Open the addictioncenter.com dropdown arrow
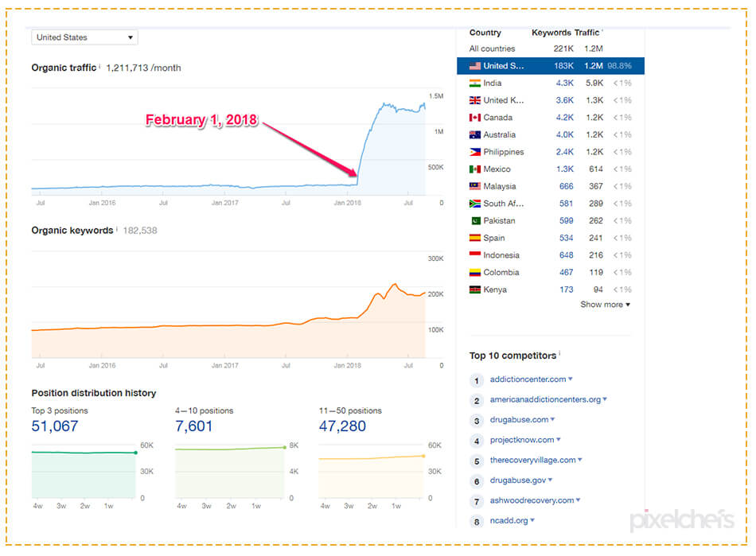The width and height of the screenshot is (756, 556). [x=571, y=379]
